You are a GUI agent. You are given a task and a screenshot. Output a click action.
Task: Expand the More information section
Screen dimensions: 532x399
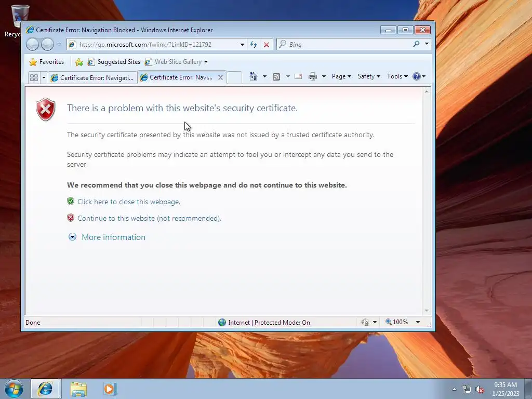[x=113, y=237]
